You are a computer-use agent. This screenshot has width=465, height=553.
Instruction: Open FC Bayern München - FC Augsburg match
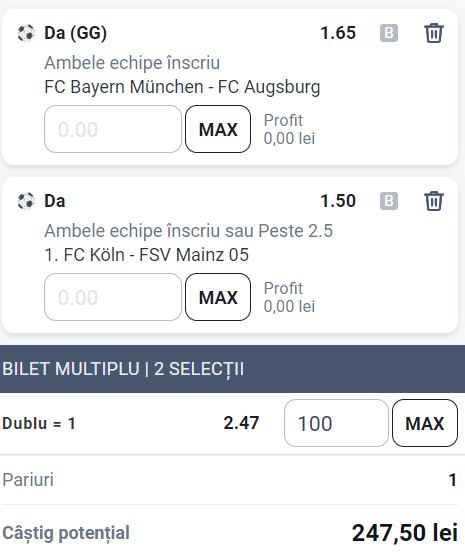(182, 87)
